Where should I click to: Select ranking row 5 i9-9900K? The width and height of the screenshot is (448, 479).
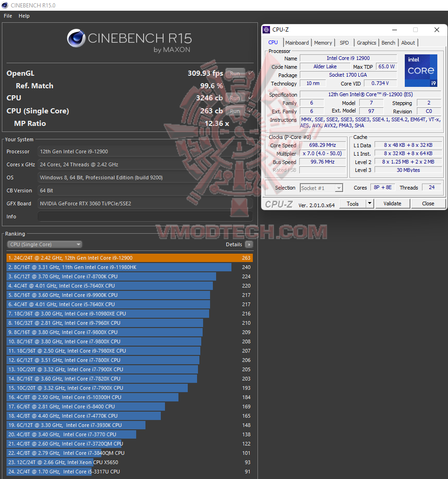[130, 295]
